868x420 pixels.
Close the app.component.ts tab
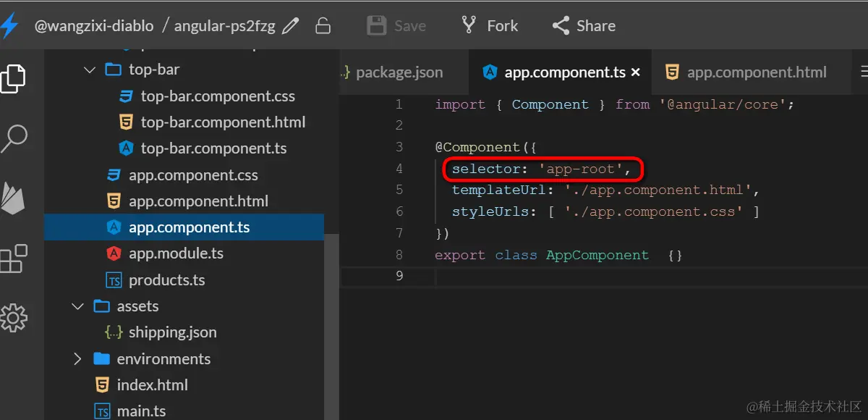636,72
